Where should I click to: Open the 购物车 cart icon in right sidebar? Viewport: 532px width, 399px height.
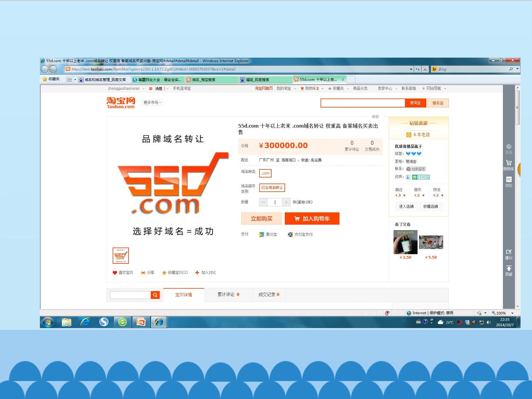(509, 165)
